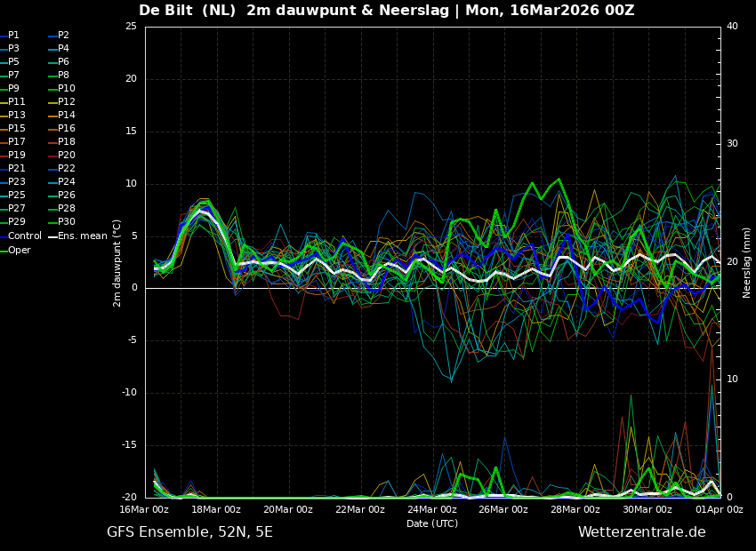Click the 26Mar 00z date tick label
The height and width of the screenshot is (551, 756).
click(504, 509)
